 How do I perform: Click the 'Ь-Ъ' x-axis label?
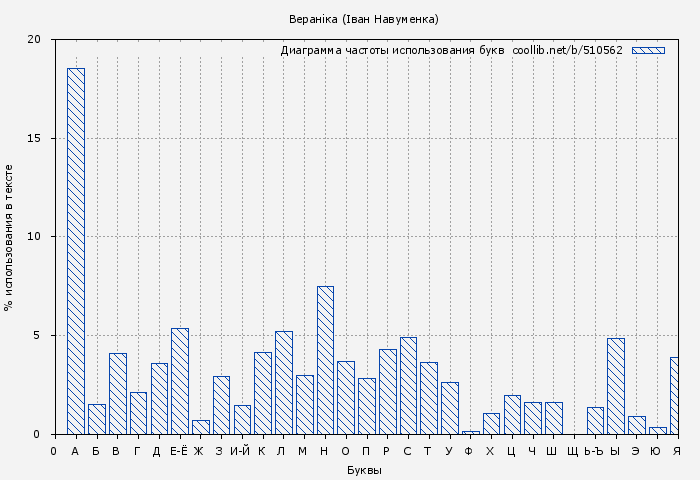(594, 452)
